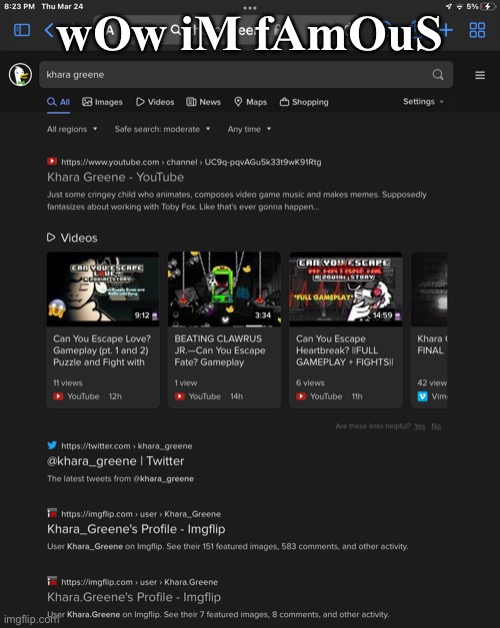Expand the All regions filter
Viewport: 500px width, 628px height.
72,129
